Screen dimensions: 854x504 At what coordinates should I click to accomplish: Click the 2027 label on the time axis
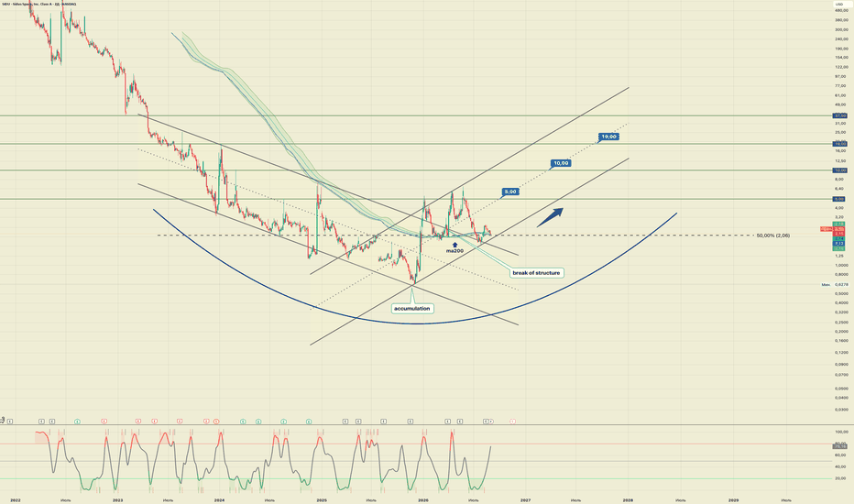(526, 499)
